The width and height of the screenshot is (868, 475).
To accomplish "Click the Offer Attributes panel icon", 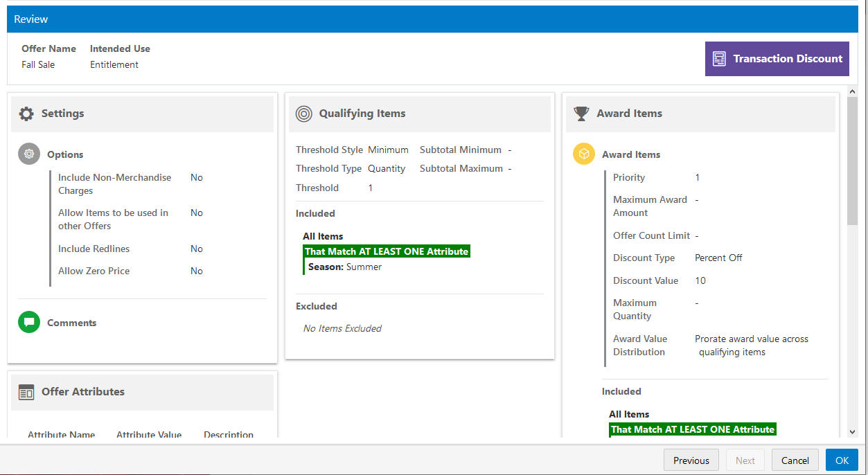I will [x=26, y=392].
